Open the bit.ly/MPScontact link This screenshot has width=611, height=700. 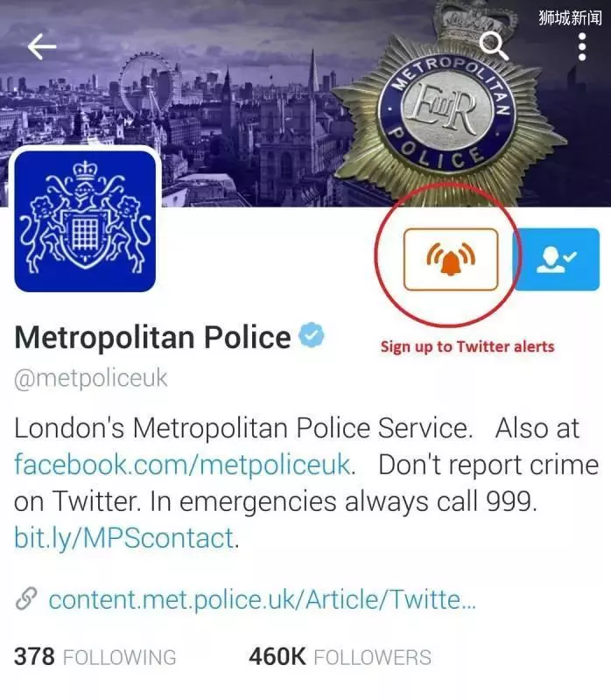(124, 537)
